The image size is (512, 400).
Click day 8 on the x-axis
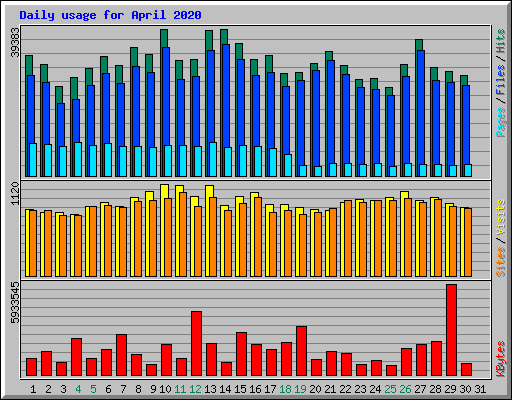[x=138, y=389]
